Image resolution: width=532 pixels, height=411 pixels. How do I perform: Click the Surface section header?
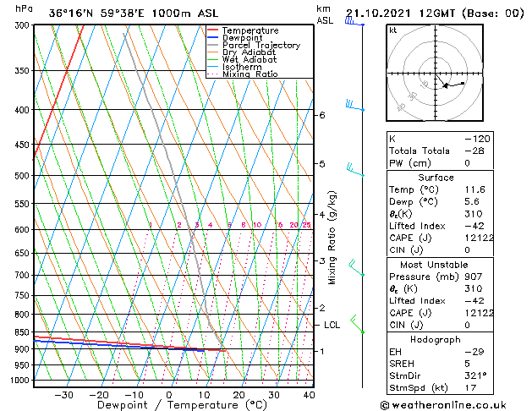436,178
